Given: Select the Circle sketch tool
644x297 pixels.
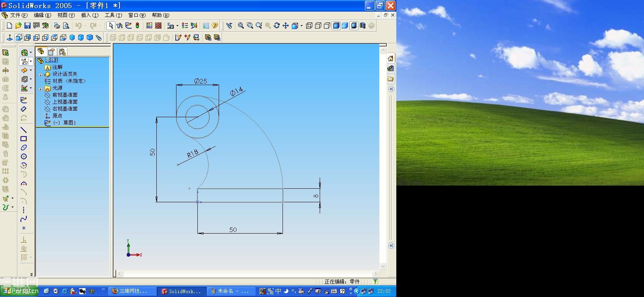Looking at the screenshot, I should (x=24, y=156).
